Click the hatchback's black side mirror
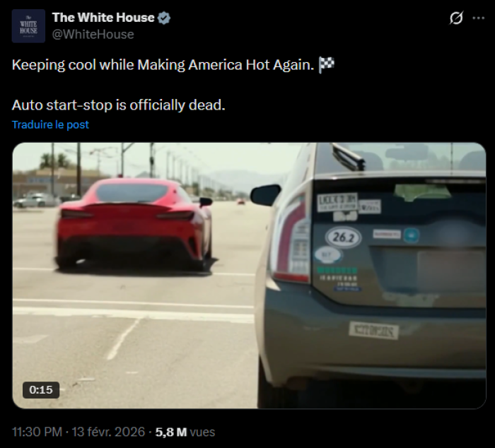Image resolution: width=495 pixels, height=448 pixels. [265, 194]
